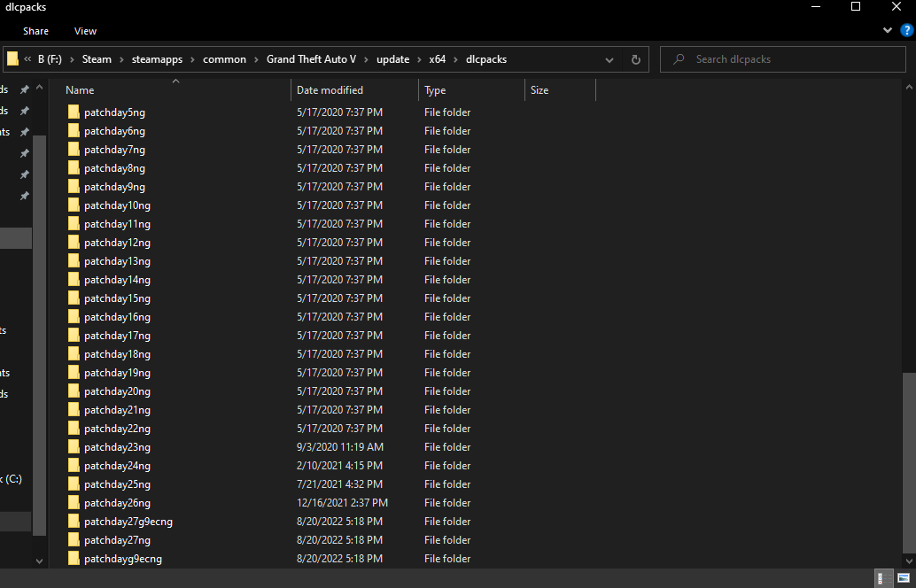Select the patchday18ng folder icon
This screenshot has width=916, height=588.
pos(74,354)
